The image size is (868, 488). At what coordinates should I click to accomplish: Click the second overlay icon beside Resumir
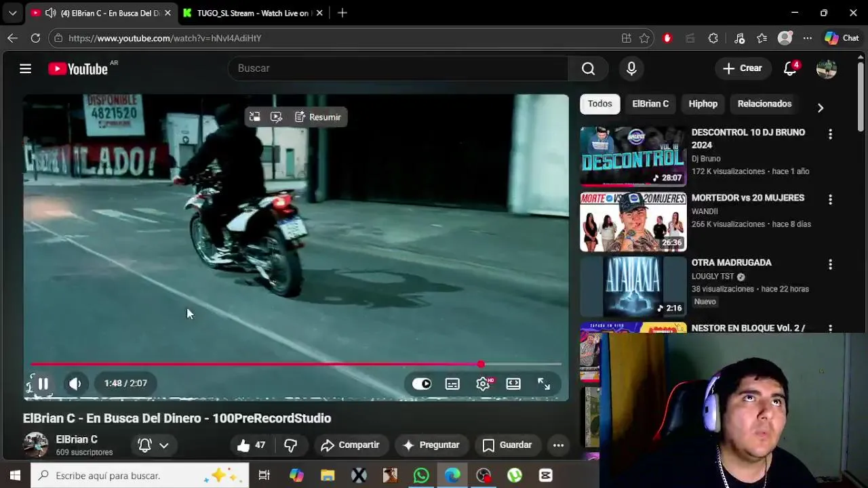point(276,117)
